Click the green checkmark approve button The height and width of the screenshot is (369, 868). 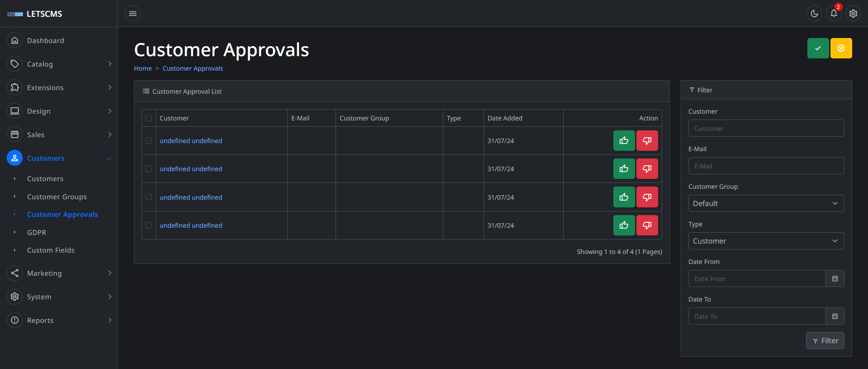(818, 48)
